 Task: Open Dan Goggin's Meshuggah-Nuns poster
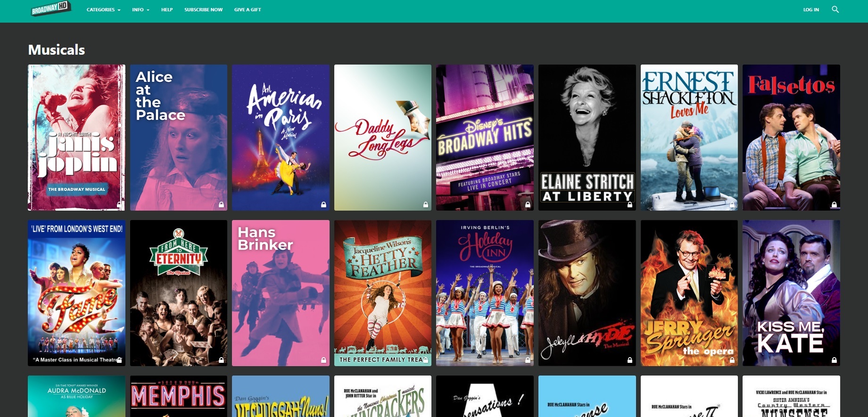tap(281, 396)
